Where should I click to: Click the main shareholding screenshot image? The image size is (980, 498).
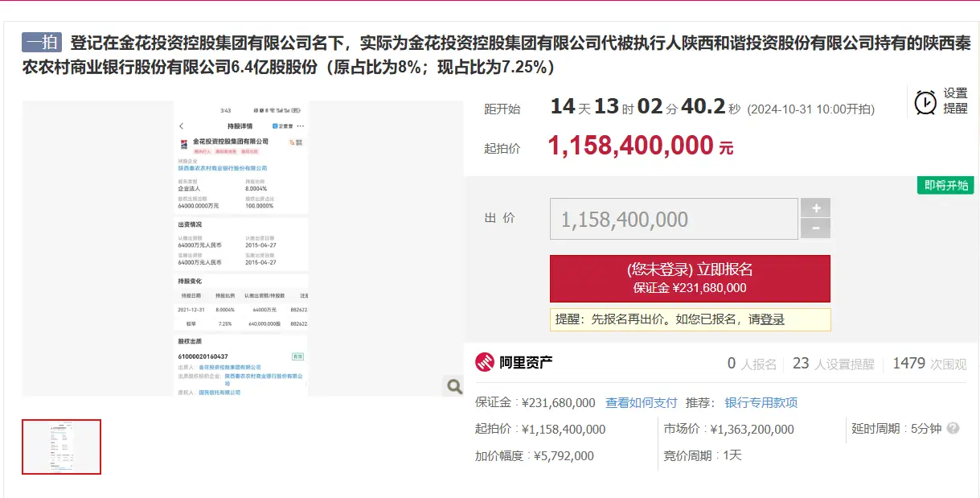[241, 249]
